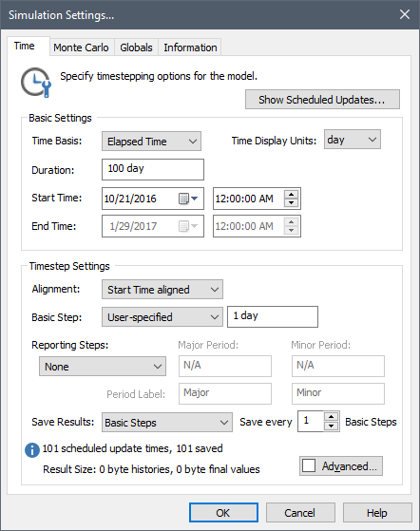Click the blue information icon by the scheduled update times

32,450
